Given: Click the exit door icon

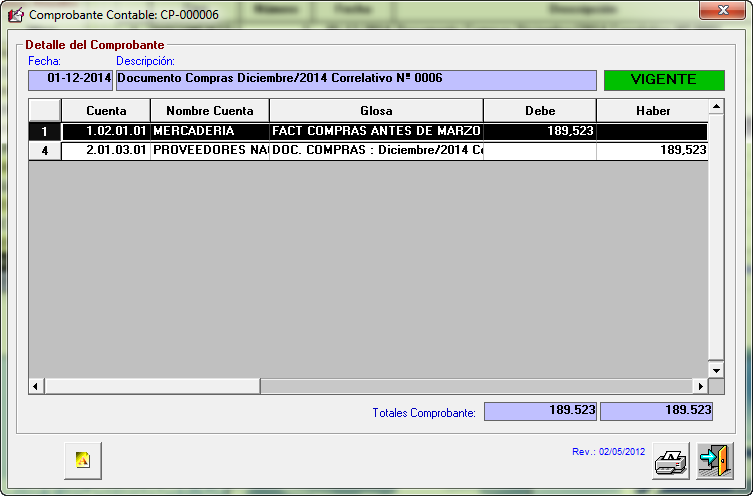Looking at the screenshot, I should click(x=715, y=461).
